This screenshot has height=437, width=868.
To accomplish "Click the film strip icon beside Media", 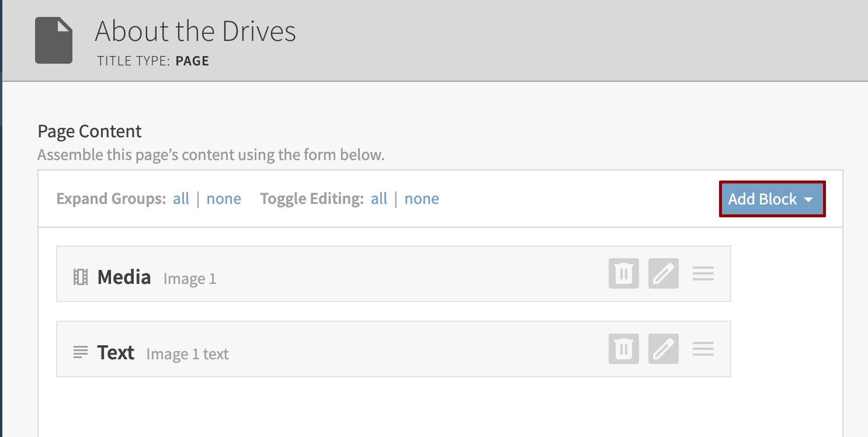I will click(80, 277).
